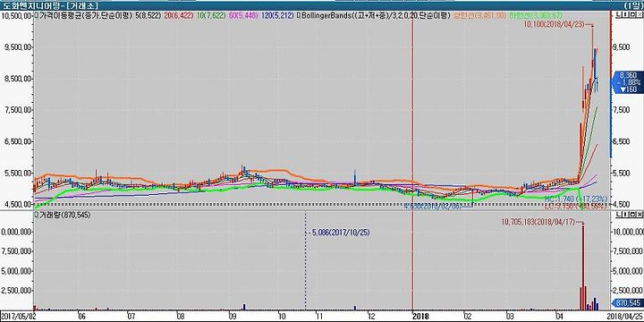This screenshot has height=322, width=644.
Task: Click the tall red volume bar of 2018/04/17
Action: pyautogui.click(x=582, y=267)
